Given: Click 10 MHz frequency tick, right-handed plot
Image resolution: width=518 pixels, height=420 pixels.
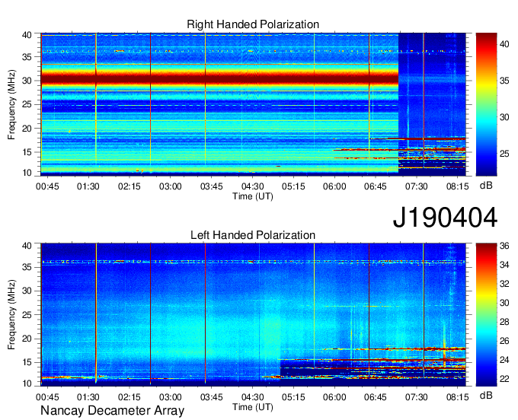Looking at the screenshot, I should pyautogui.click(x=27, y=173).
